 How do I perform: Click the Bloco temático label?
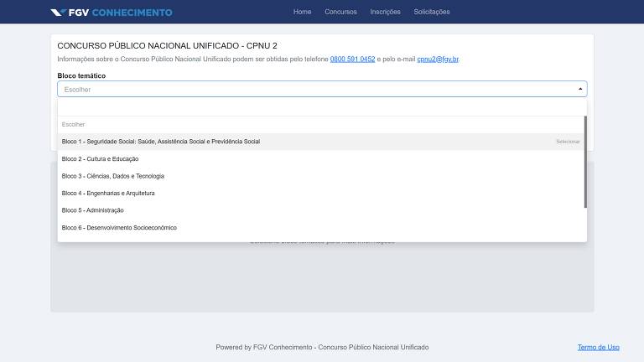pos(81,75)
